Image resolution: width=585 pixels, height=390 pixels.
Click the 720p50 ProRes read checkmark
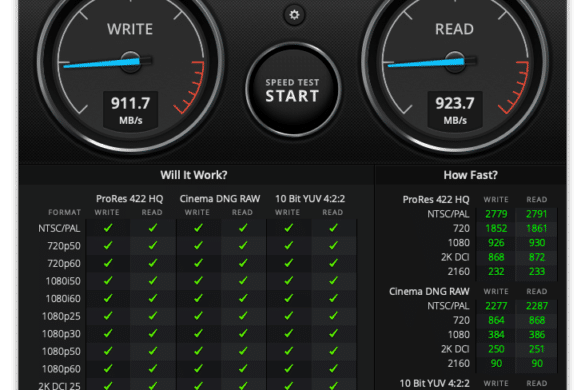(x=153, y=245)
